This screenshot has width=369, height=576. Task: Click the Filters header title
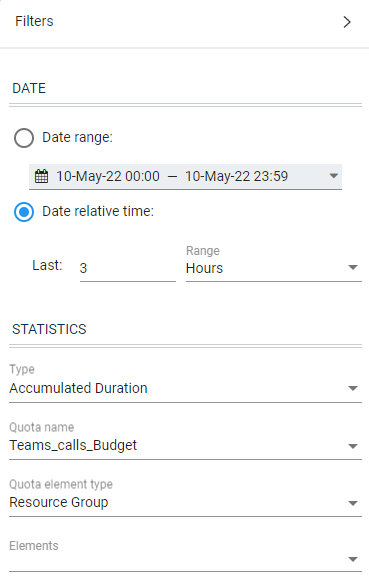[x=34, y=21]
